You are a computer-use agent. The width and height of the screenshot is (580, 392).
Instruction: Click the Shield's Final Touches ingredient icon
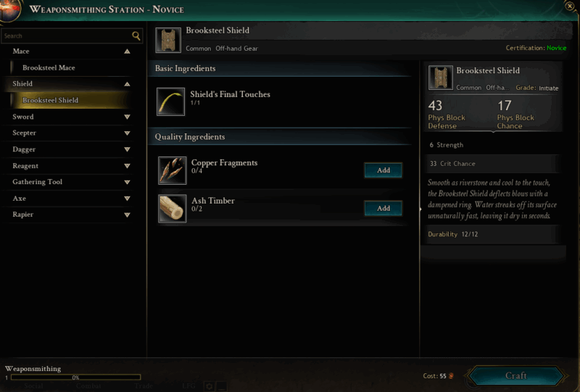[170, 101]
